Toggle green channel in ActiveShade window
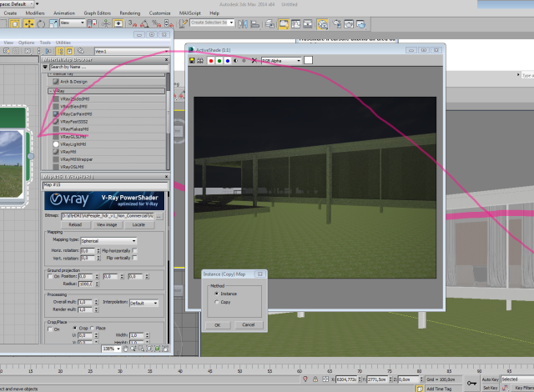534x392 pixels. click(x=219, y=61)
